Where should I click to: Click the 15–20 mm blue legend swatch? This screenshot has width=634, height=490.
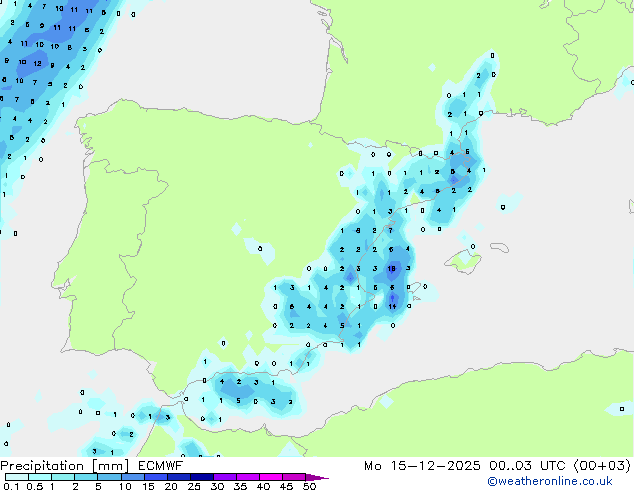point(156,477)
